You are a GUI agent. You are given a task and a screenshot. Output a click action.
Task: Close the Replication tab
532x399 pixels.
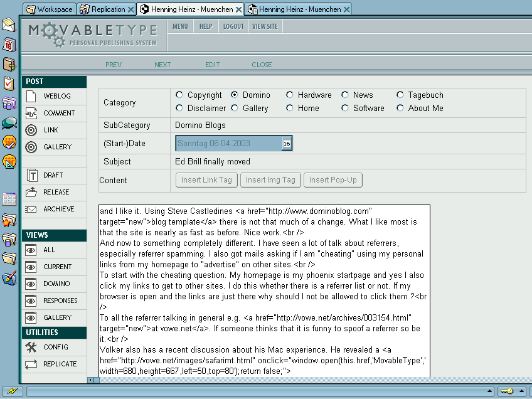[130, 9]
